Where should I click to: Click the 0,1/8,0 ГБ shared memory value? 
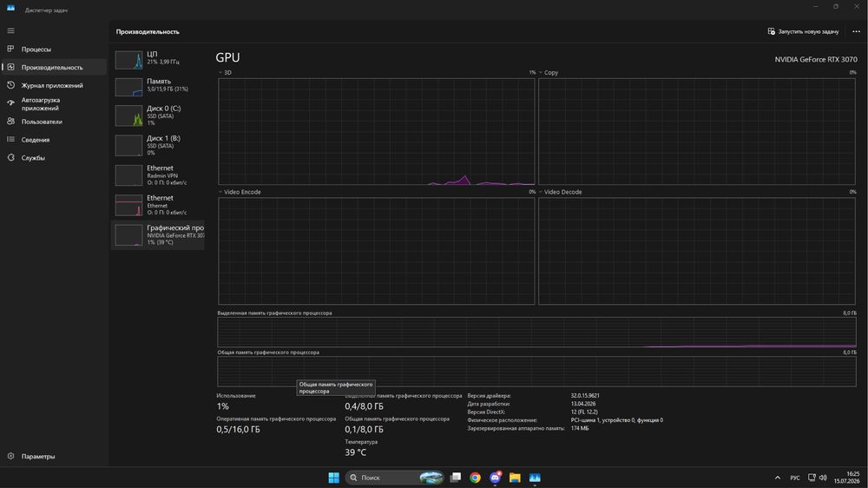(x=364, y=429)
